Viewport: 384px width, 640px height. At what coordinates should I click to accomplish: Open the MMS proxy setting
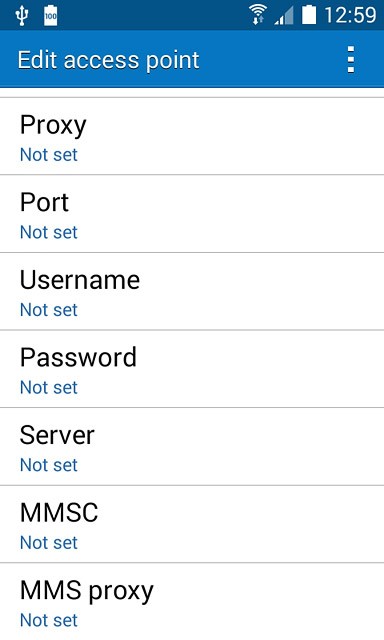click(x=192, y=602)
